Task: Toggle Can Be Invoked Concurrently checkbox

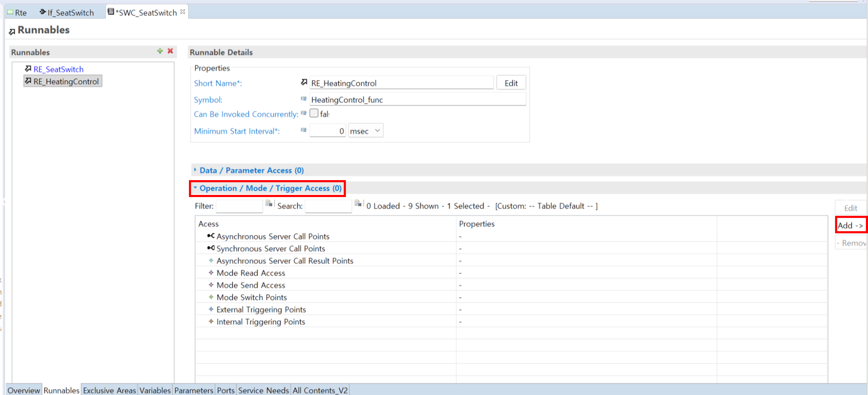Action: pyautogui.click(x=314, y=113)
